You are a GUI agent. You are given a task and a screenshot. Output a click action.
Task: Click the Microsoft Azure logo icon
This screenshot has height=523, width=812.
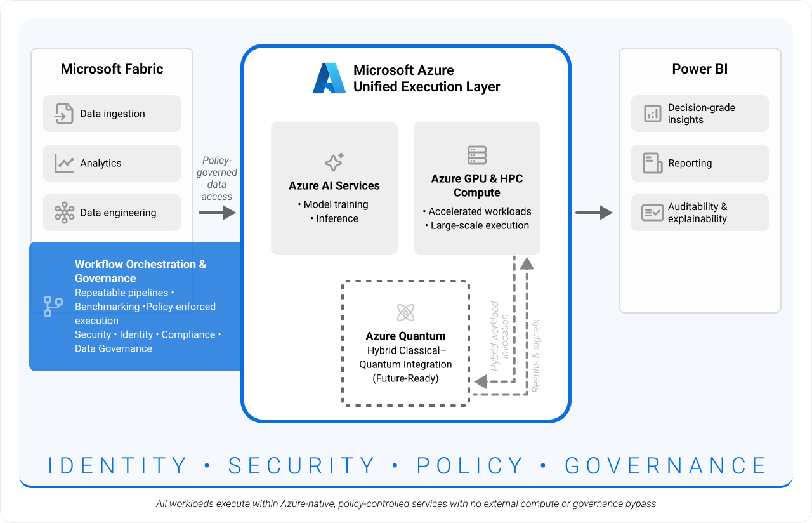click(329, 78)
